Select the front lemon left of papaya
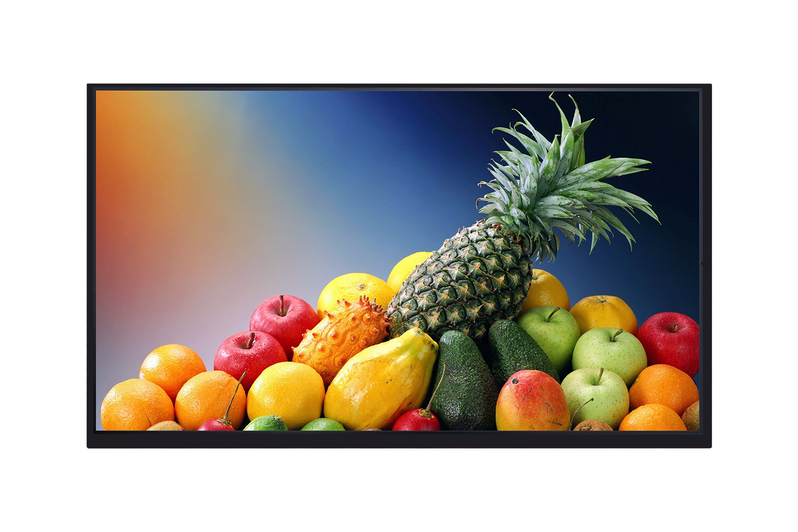 [x=285, y=395]
